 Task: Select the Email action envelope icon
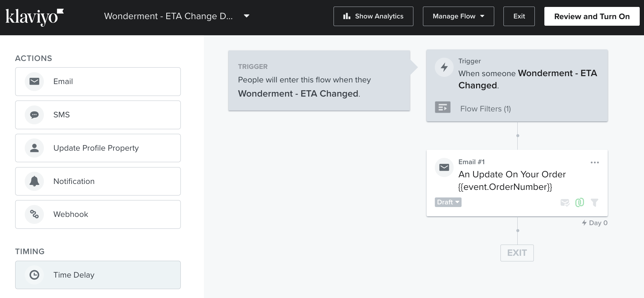tap(34, 81)
